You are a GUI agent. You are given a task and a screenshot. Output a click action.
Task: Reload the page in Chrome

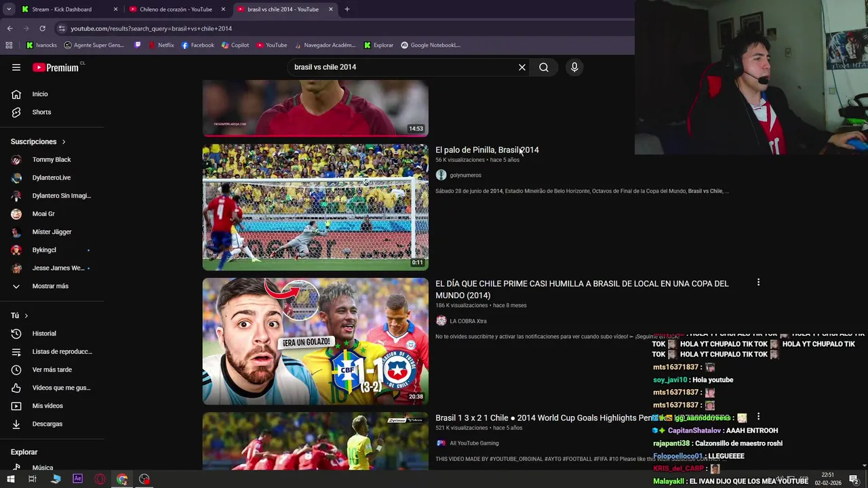point(42,28)
